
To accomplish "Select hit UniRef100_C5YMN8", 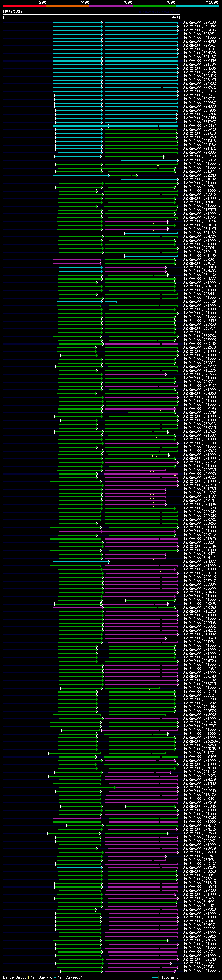I will click(199, 118).
